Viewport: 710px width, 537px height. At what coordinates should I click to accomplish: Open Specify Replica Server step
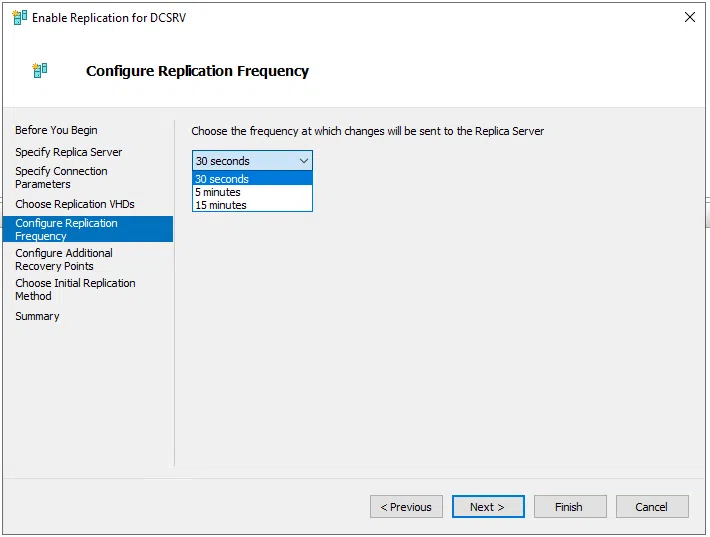[68, 152]
